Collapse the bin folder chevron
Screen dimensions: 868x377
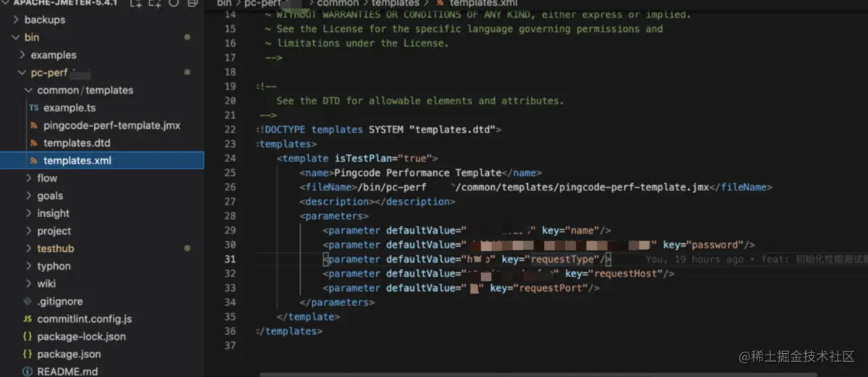pyautogui.click(x=17, y=37)
